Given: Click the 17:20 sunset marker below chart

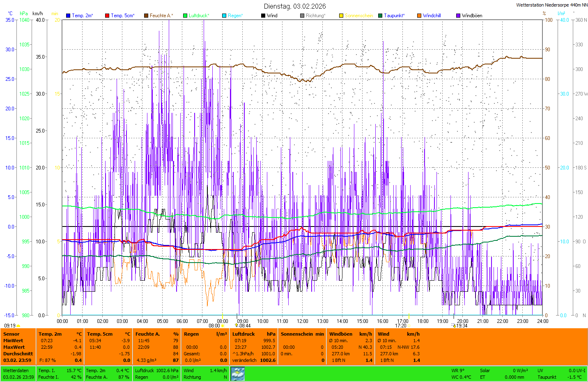Looking at the screenshot, I should pyautogui.click(x=401, y=326).
